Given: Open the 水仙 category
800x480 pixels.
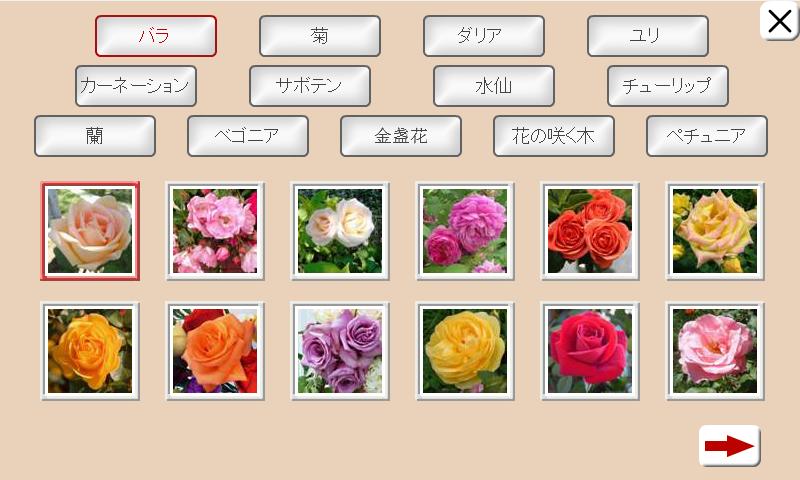Looking at the screenshot, I should (494, 86).
